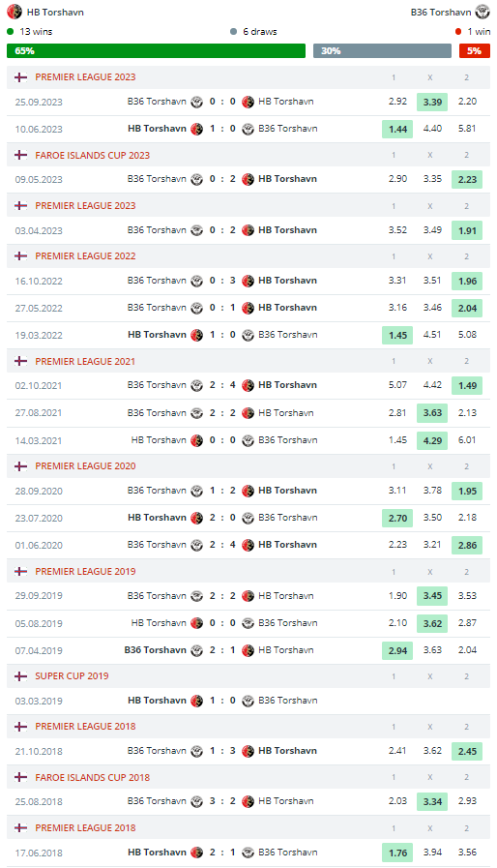
Task: Open the Premier League 2022 section heading
Action: click(x=85, y=256)
